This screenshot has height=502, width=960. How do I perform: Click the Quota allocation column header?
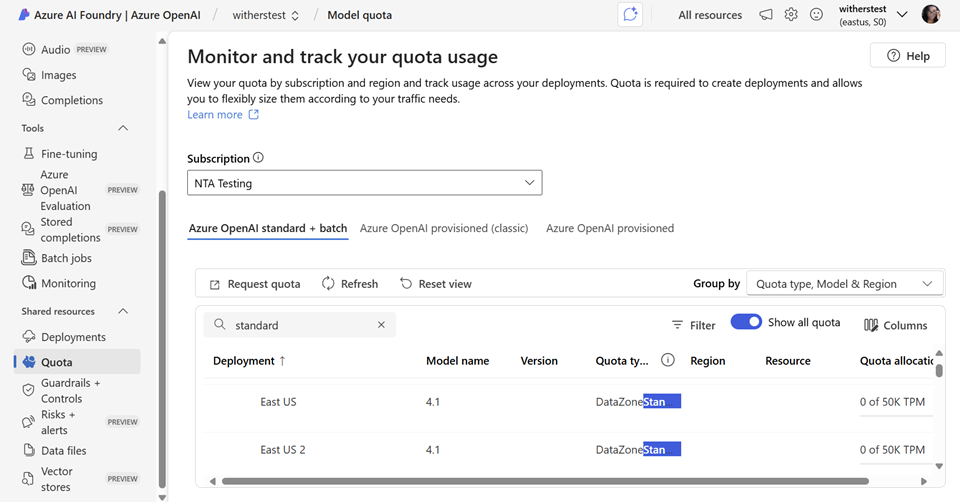pyautogui.click(x=896, y=361)
